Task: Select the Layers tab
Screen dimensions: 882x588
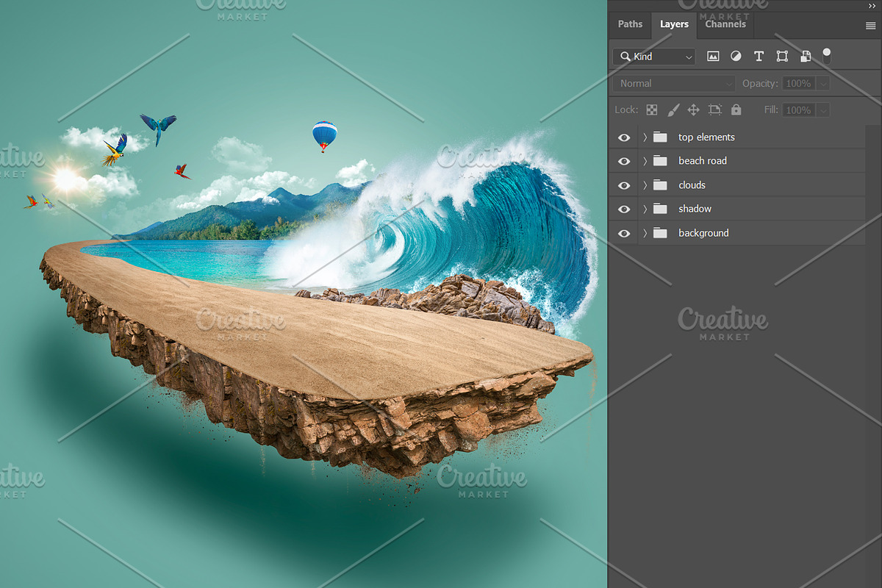Action: (x=674, y=24)
